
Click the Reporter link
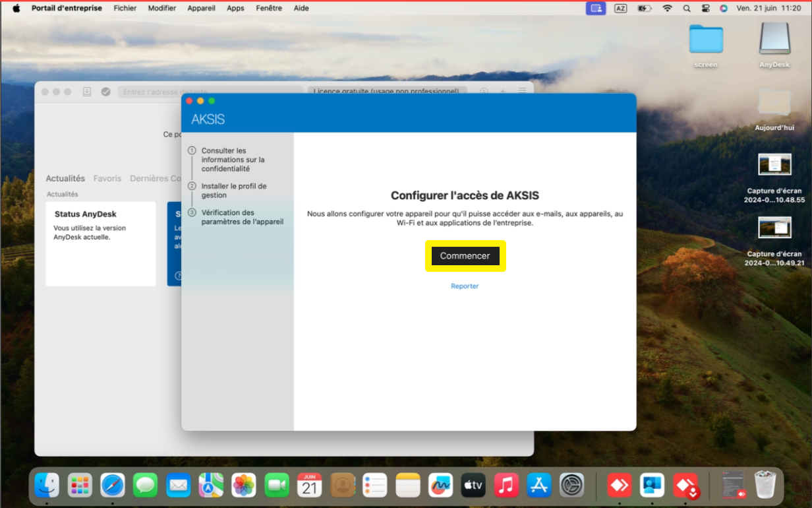pyautogui.click(x=465, y=286)
